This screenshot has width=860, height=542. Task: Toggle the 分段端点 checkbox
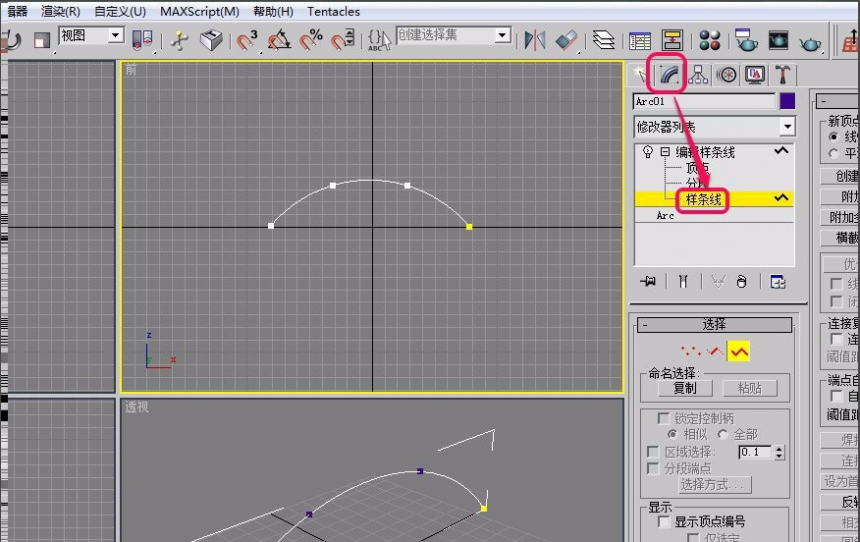click(x=653, y=468)
